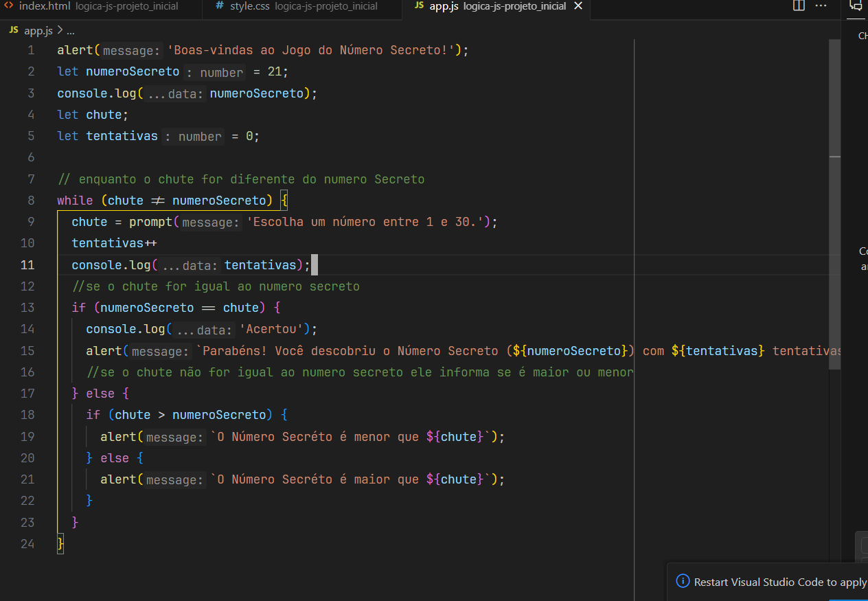
Task: Click the tentativas variable on line 5
Action: tap(122, 136)
